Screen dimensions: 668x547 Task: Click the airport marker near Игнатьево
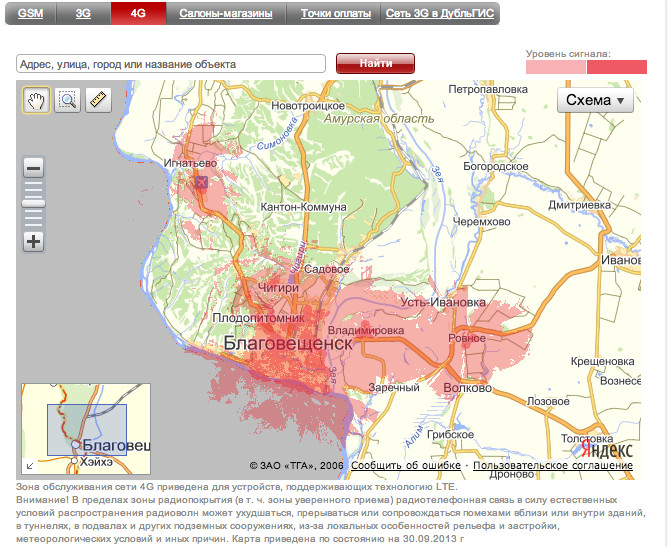pyautogui.click(x=201, y=182)
